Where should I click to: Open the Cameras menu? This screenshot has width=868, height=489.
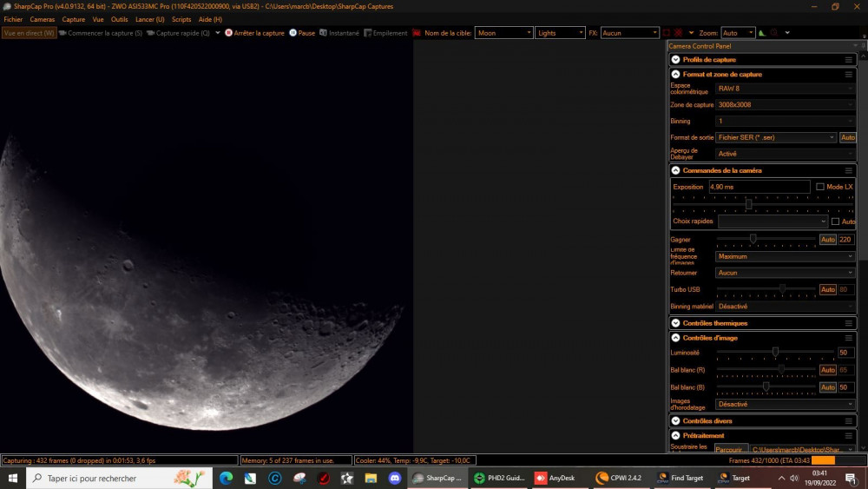pos(42,19)
